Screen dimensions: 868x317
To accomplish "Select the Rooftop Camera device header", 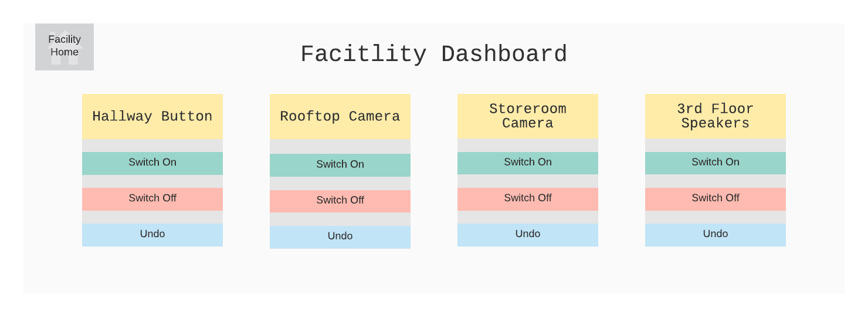I will click(340, 116).
